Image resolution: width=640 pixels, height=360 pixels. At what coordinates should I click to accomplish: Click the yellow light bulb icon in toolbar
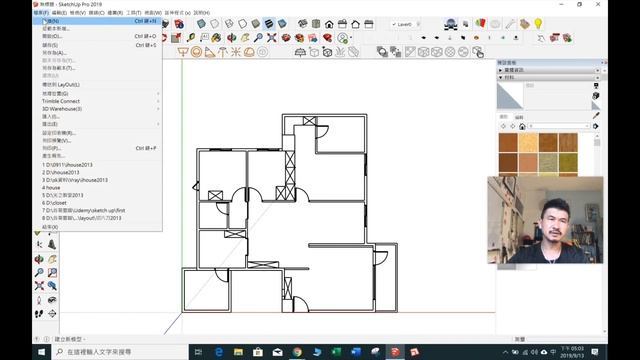538,24
